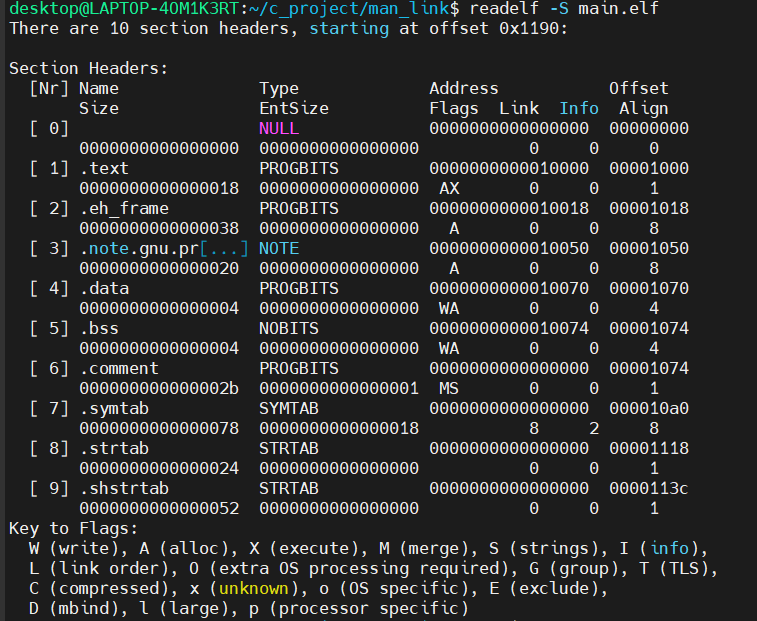Click the address '0000000000010018'
757x621 pixels.
[509, 209]
